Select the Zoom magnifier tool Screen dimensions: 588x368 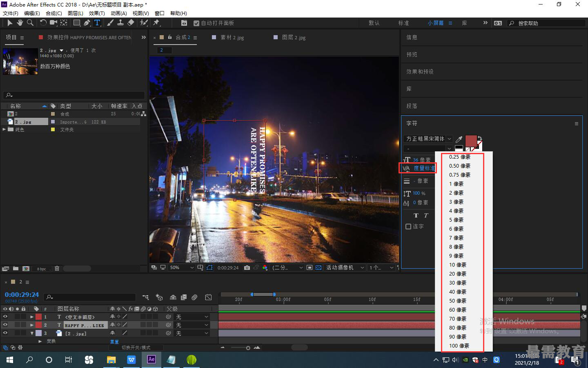(x=30, y=23)
